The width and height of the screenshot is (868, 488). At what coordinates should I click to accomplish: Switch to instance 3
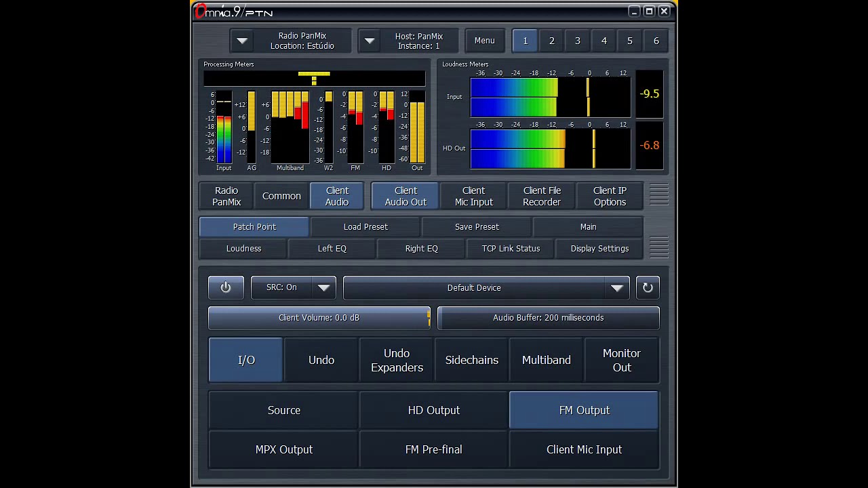578,41
